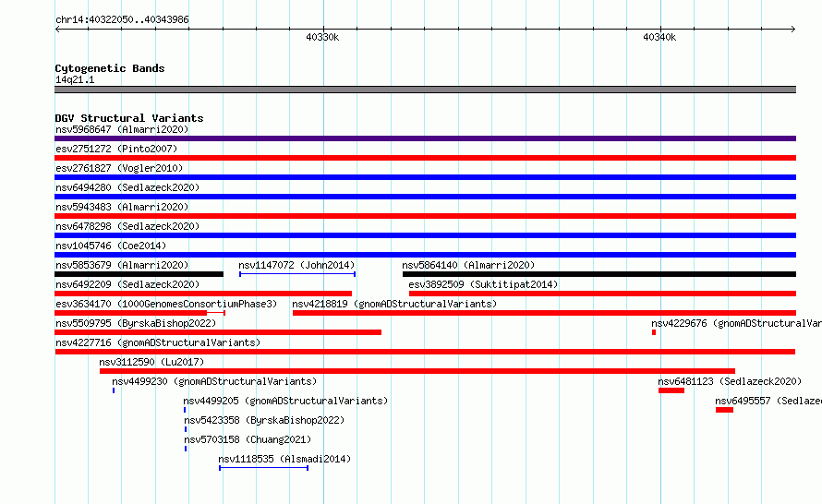Image resolution: width=822 pixels, height=504 pixels.
Task: Click the 40330k ruler label
Action: 322,37
